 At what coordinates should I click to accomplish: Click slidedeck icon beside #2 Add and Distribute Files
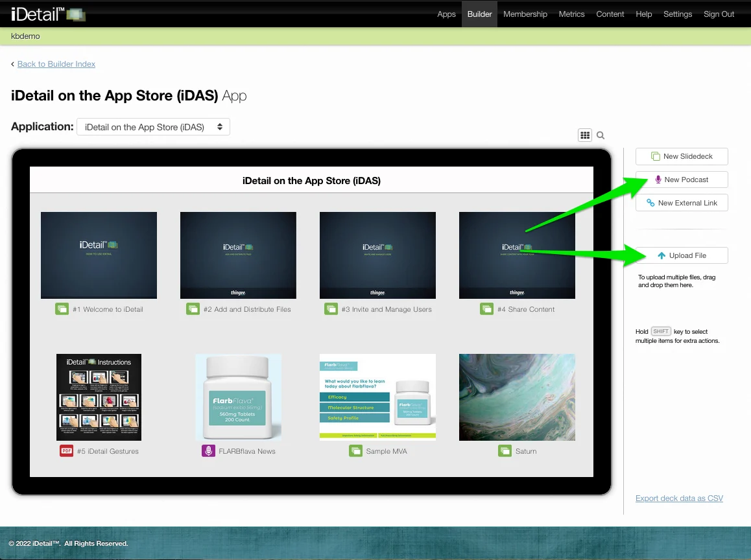pyautogui.click(x=193, y=309)
